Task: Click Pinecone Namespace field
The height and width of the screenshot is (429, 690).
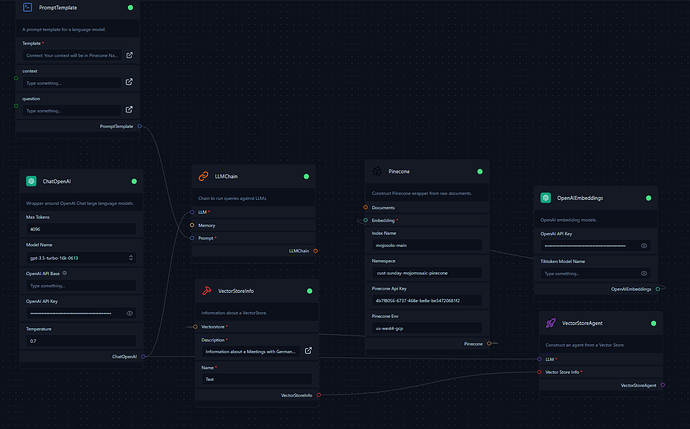Action: (427, 273)
